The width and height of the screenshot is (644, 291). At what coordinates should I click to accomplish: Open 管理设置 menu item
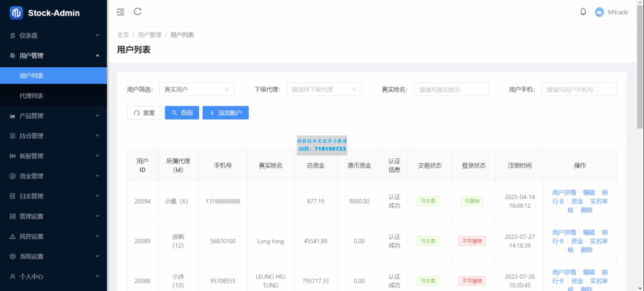(53, 216)
